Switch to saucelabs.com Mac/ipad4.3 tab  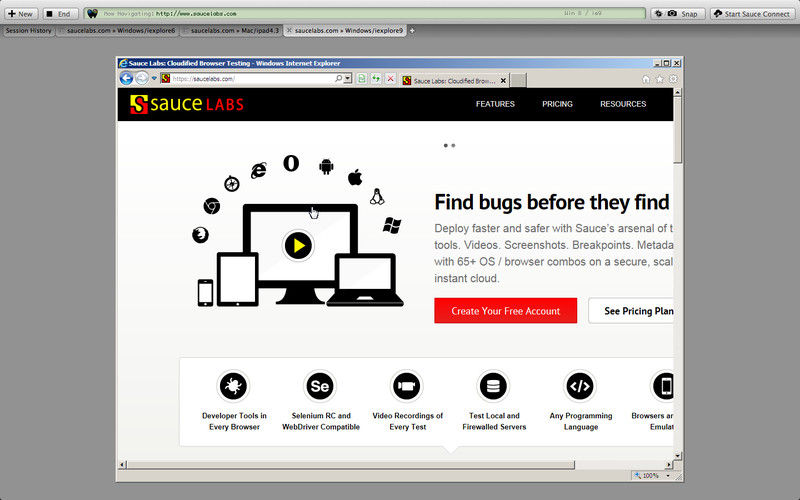[x=231, y=31]
